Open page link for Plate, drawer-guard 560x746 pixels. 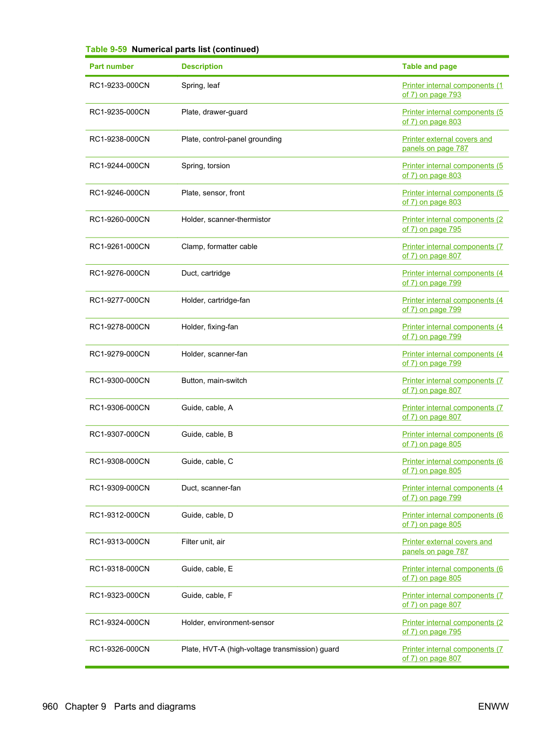(452, 117)
